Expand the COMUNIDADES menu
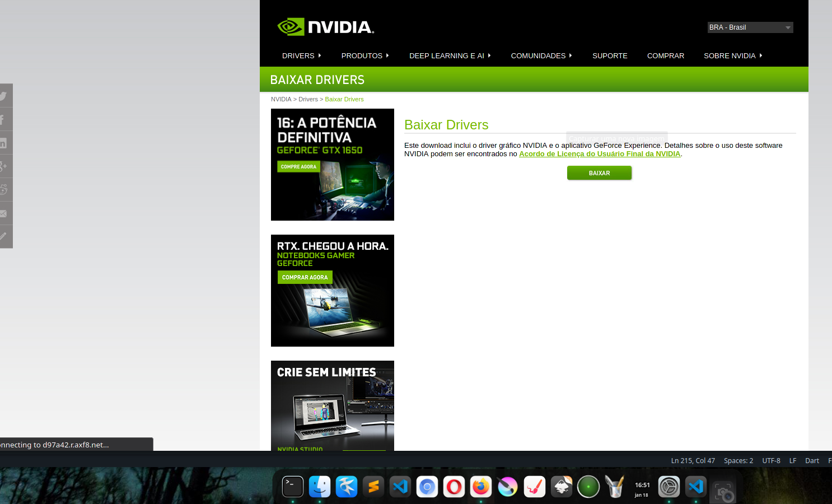 pyautogui.click(x=541, y=55)
